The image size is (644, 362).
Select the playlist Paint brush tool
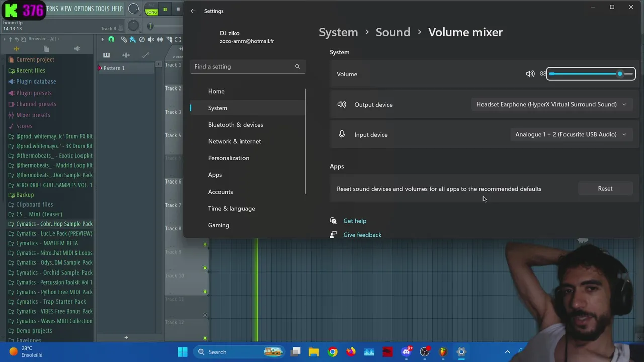pos(133,39)
